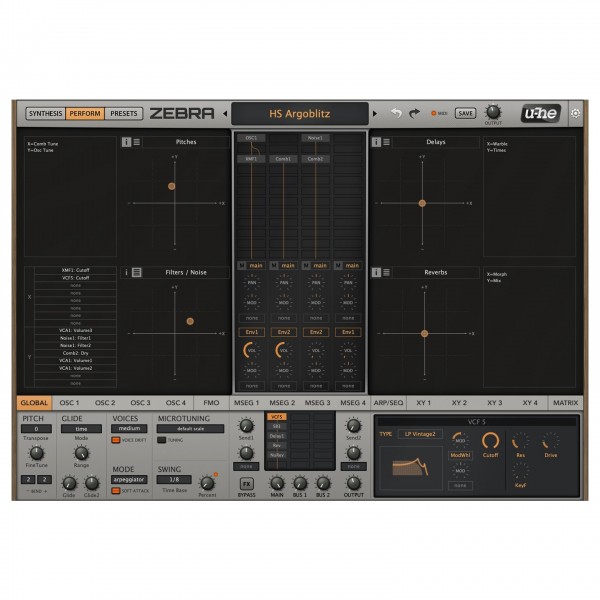600x600 pixels.
Task: Select the NuRev module in the FX grid
Action: tap(277, 455)
